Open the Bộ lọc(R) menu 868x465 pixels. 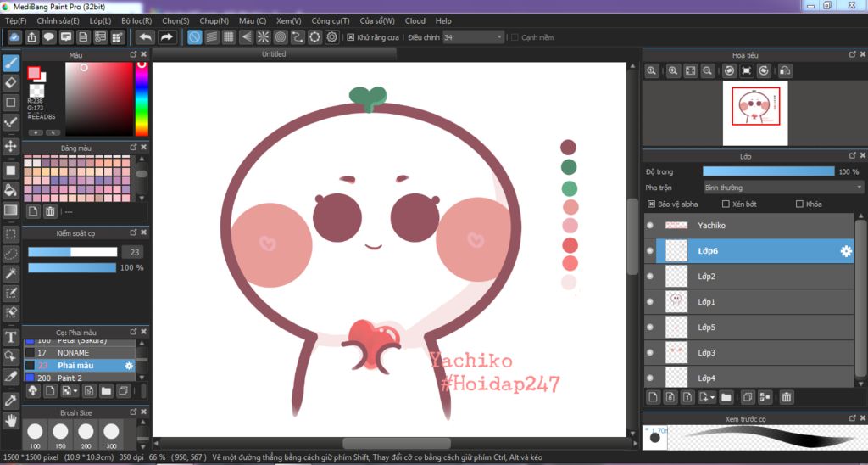point(136,20)
